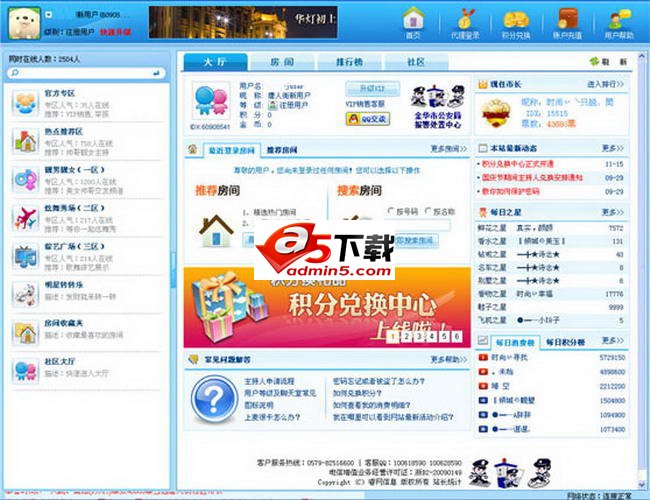Select the 每日积分榜 tab

[x=565, y=342]
